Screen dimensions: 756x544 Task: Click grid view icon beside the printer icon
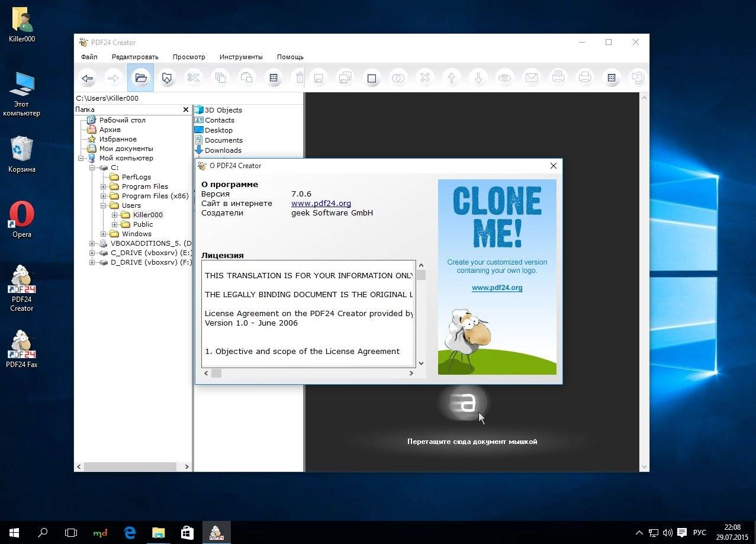point(612,78)
